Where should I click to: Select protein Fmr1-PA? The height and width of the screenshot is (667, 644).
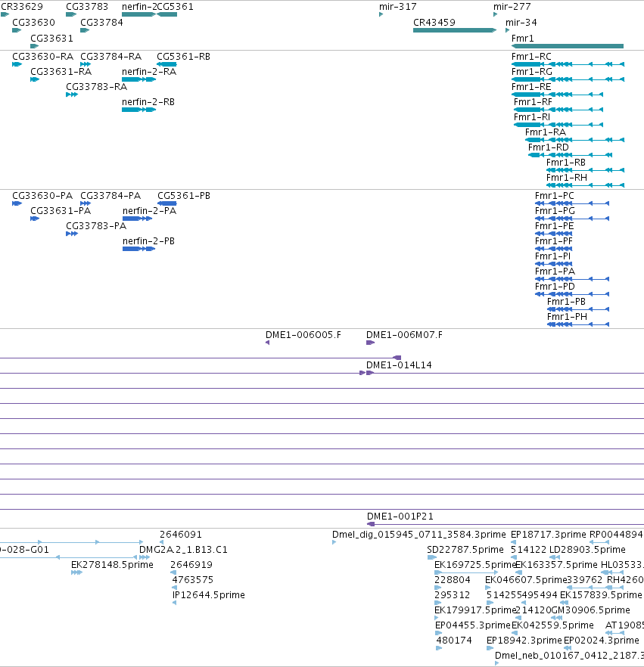point(572,279)
